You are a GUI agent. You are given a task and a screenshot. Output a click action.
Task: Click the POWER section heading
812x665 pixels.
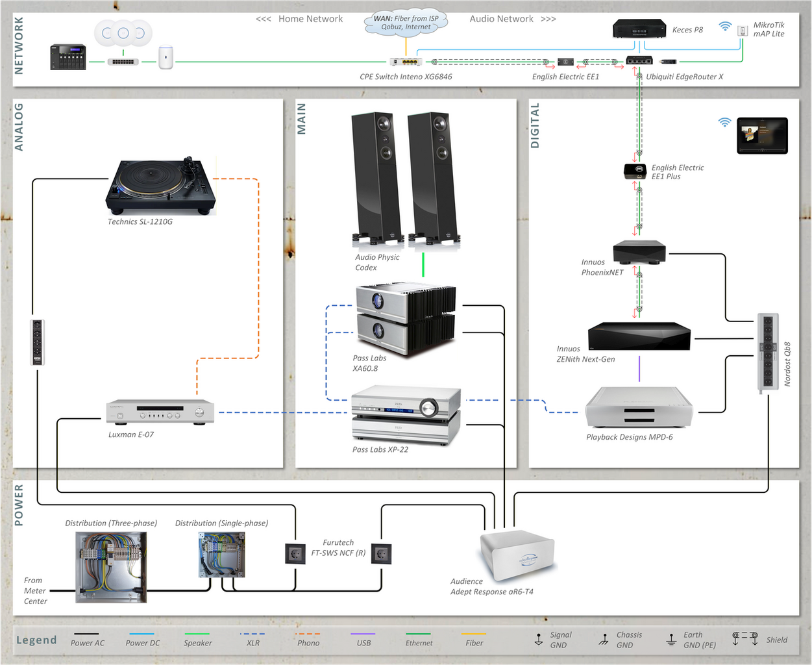19,505
